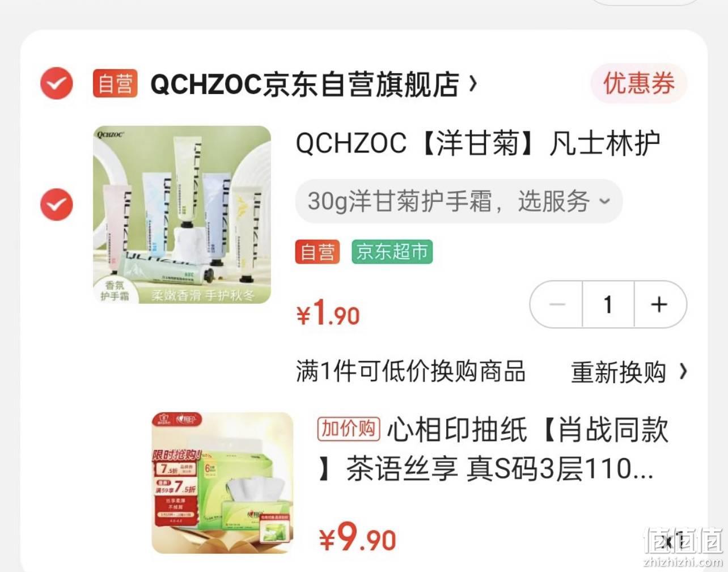Tap the 加价购 tag on tissue item
This screenshot has height=572, width=728.
point(348,429)
